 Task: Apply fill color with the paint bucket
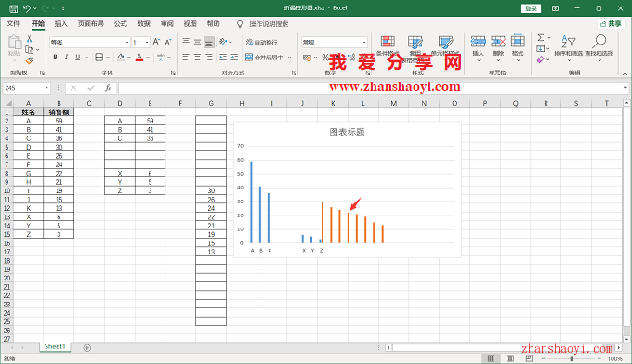(121, 58)
